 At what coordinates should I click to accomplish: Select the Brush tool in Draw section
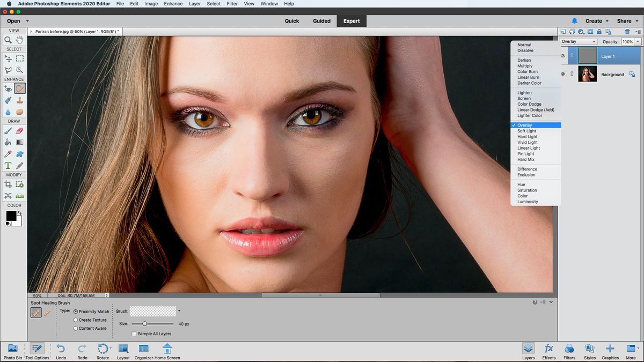[8, 130]
